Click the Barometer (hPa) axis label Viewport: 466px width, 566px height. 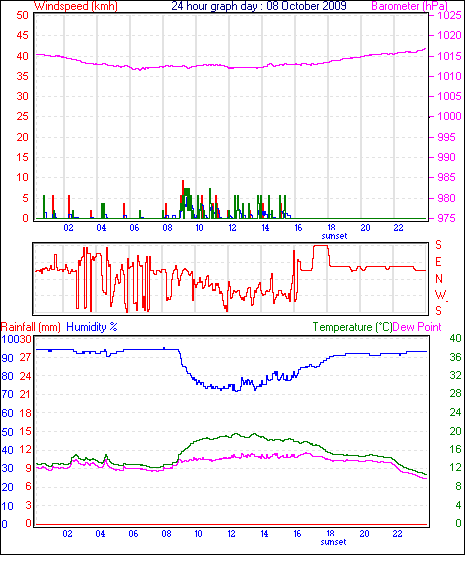(x=409, y=6)
